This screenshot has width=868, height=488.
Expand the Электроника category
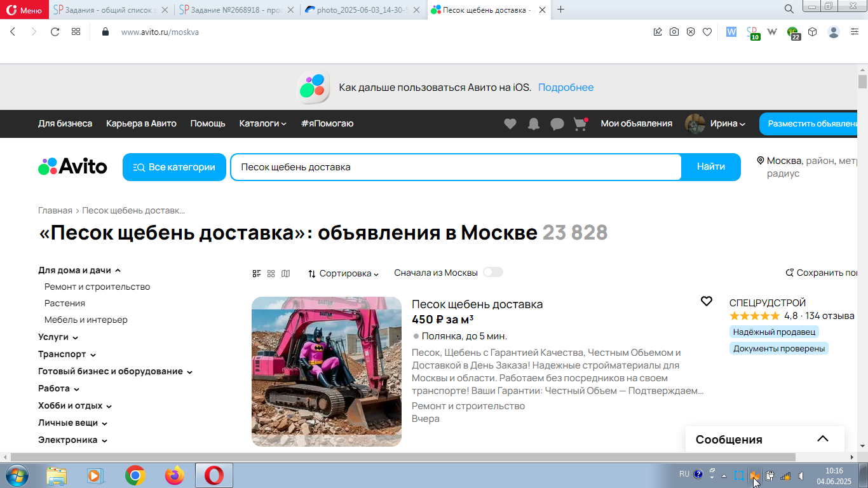point(73,440)
